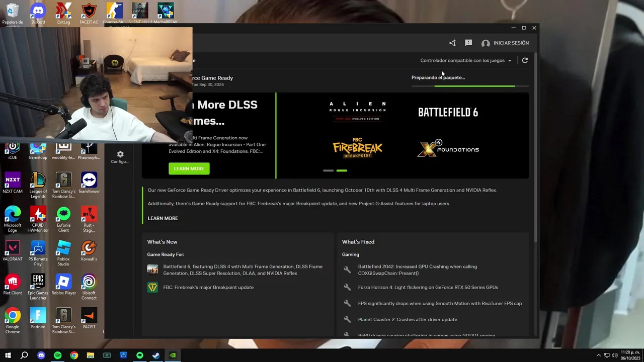
Task: Open the Papelera de reciclaje desktop icon
Action: point(13,14)
